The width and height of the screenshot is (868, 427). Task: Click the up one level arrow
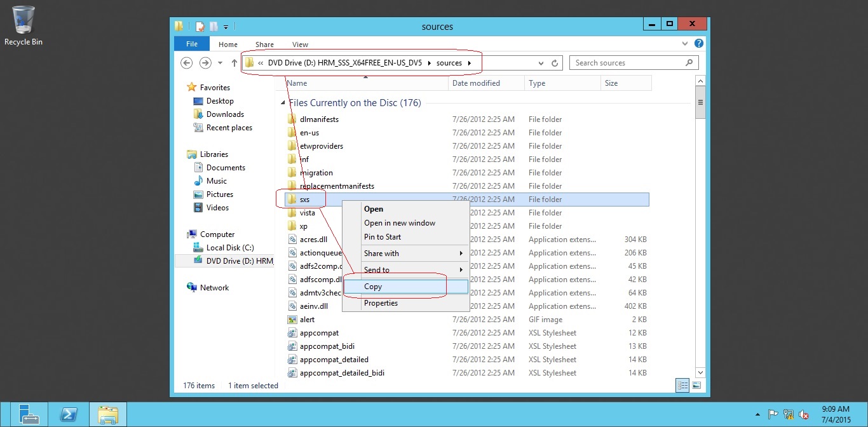pyautogui.click(x=234, y=62)
